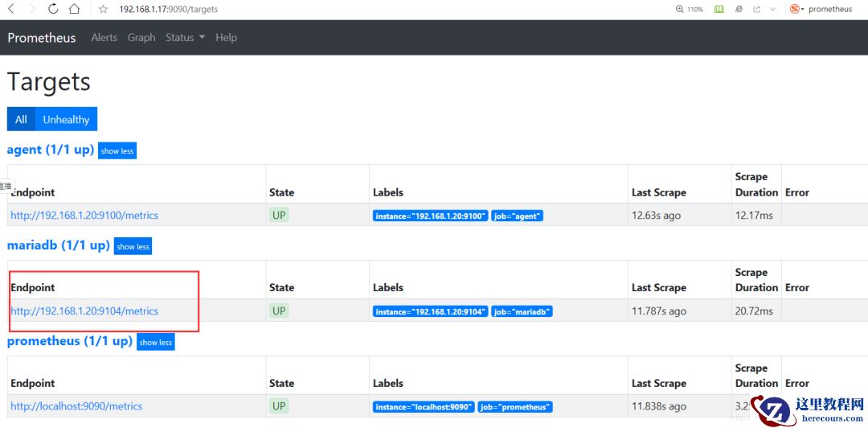
Task: Click the UP state badge for agent
Action: (x=279, y=215)
